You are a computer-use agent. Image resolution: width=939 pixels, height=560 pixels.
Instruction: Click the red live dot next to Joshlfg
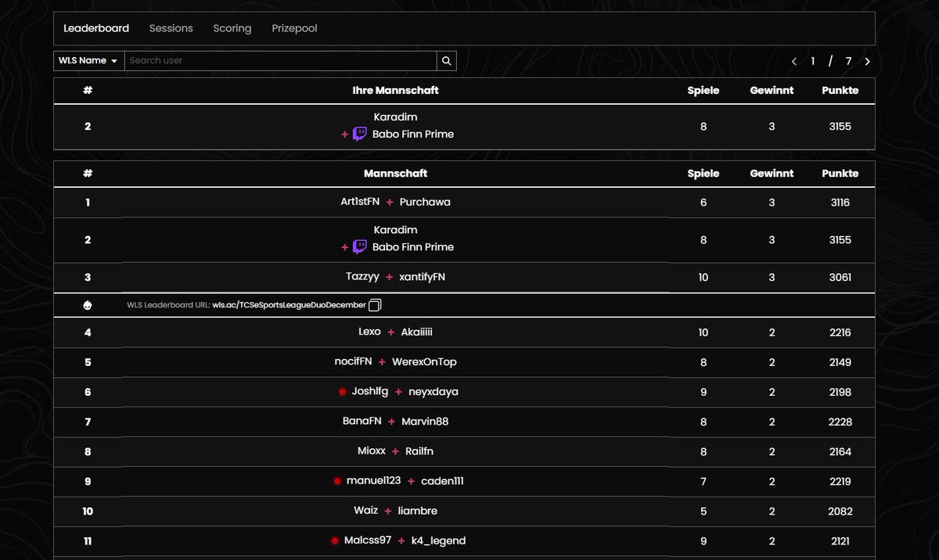click(343, 392)
